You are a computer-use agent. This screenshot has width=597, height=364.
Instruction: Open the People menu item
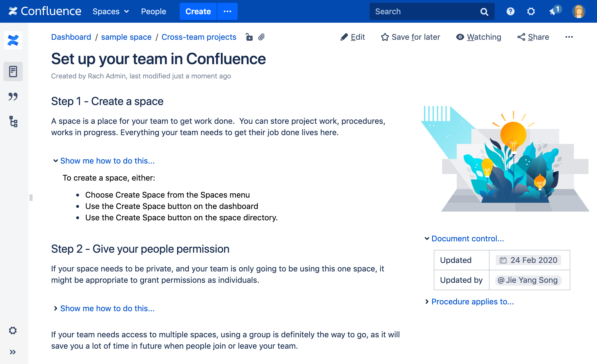tap(154, 11)
